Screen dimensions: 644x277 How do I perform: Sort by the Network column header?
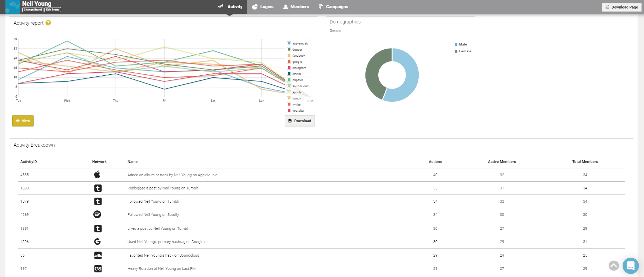99,162
